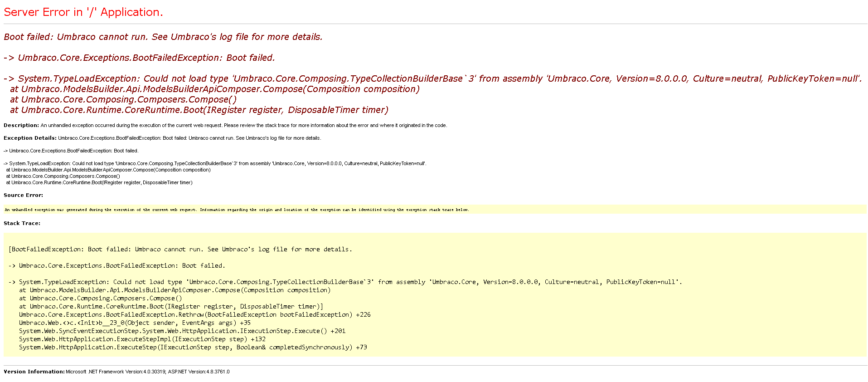Image resolution: width=868 pixels, height=382 pixels.
Task: Click the 'HttpApplication.ExecuteStepImpl' +132 stack line
Action: [x=142, y=339]
